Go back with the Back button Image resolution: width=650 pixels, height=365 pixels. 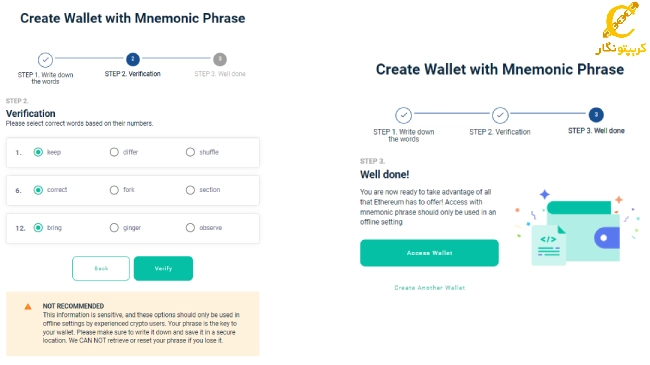point(101,268)
